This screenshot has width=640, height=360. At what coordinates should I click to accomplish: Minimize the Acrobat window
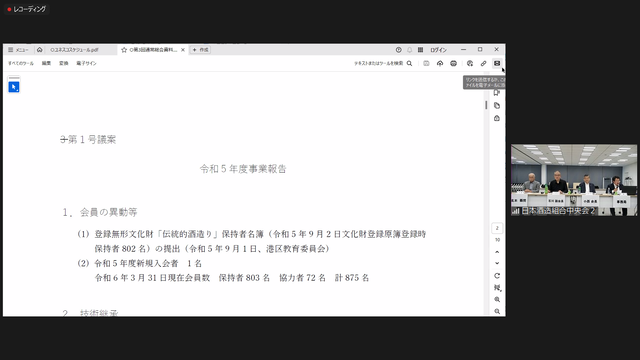point(463,49)
